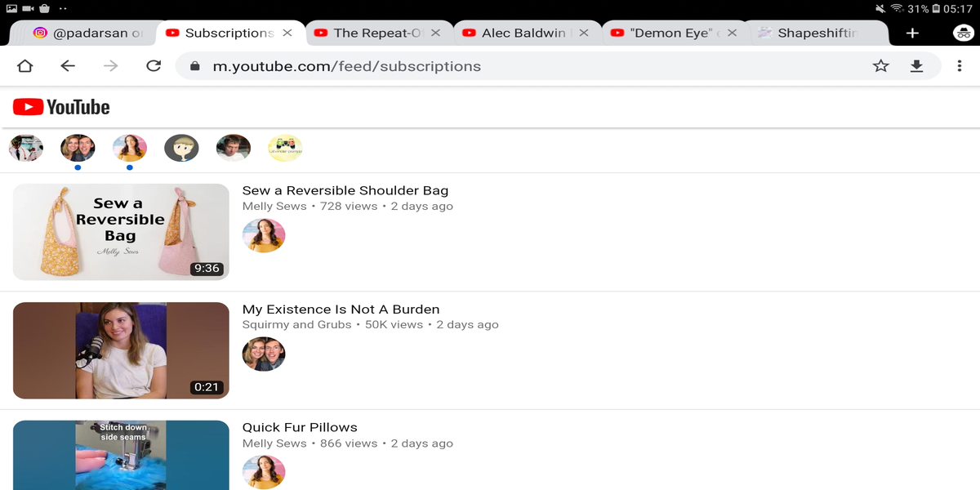Select Melly Sews avatar in channel strip
This screenshot has width=980, height=490.
coord(130,148)
